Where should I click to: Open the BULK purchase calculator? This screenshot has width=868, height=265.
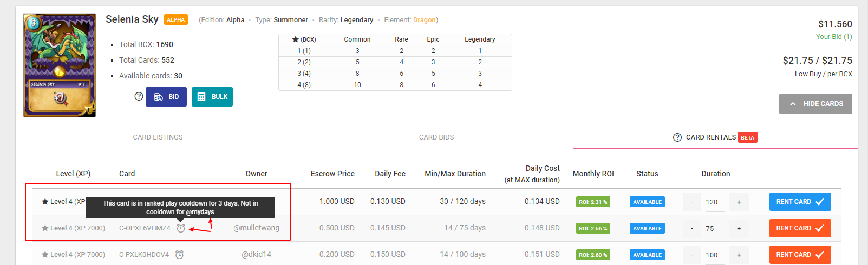click(x=212, y=97)
